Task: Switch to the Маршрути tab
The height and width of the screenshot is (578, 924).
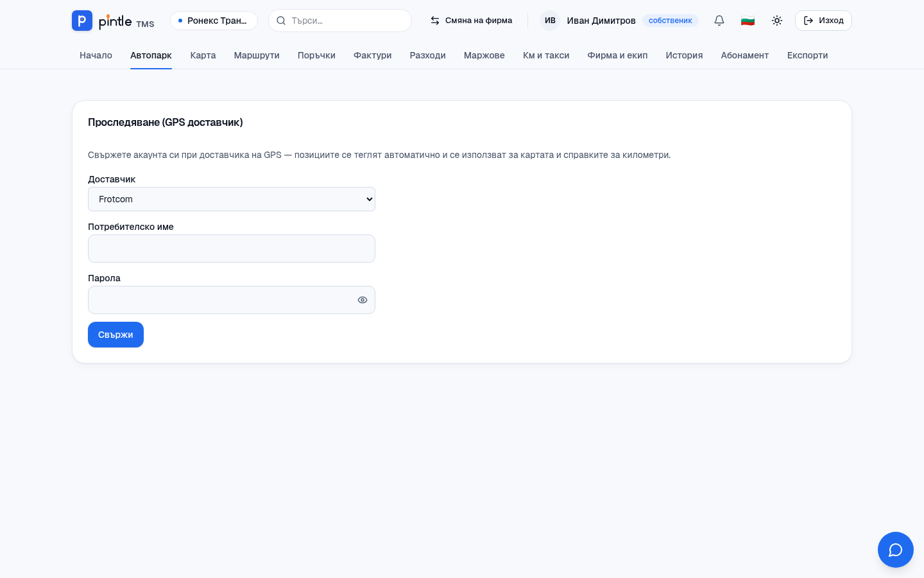Action: coord(257,55)
